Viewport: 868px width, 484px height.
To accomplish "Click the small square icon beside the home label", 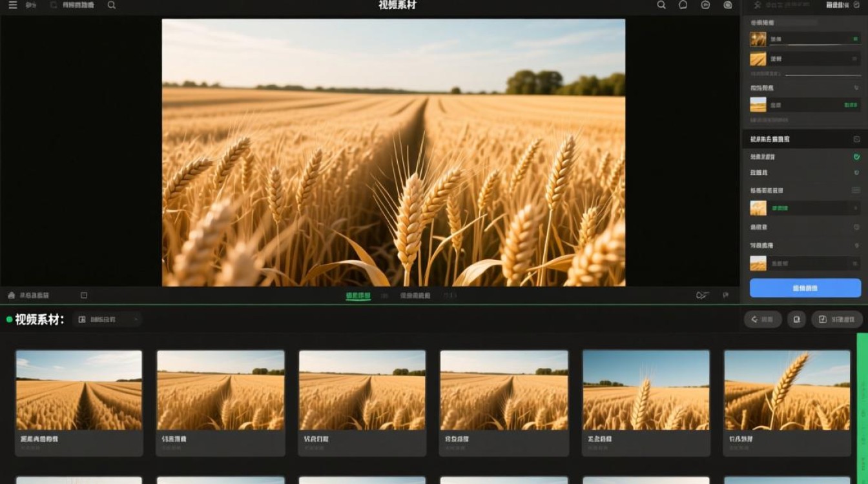I will pyautogui.click(x=84, y=295).
